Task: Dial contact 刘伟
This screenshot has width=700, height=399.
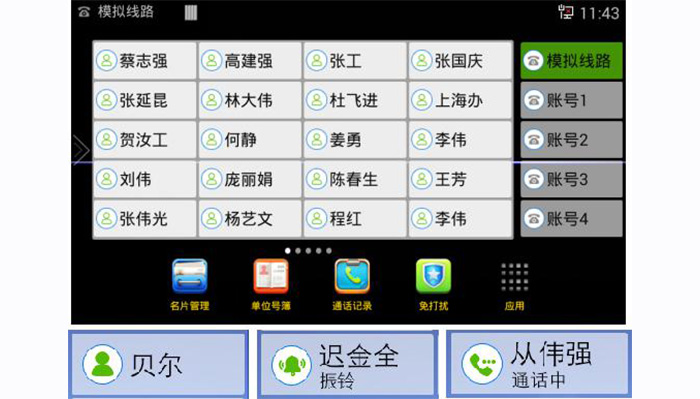Action: tap(145, 179)
